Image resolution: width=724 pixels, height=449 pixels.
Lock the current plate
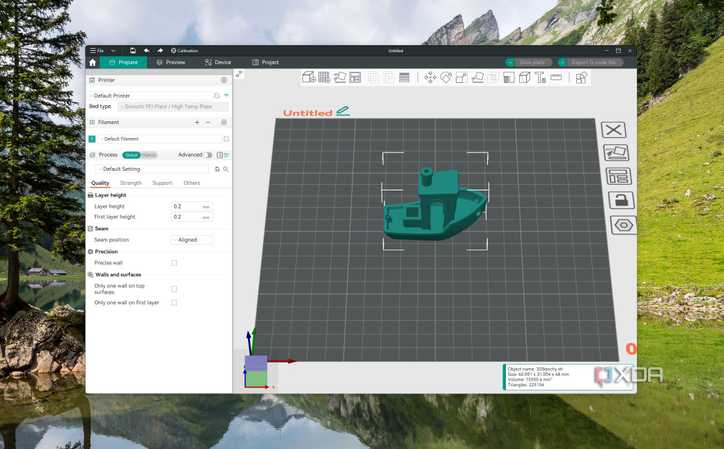click(x=621, y=200)
